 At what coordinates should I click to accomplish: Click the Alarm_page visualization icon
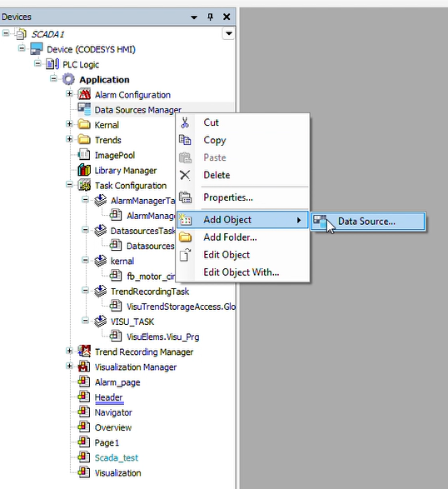tap(84, 382)
